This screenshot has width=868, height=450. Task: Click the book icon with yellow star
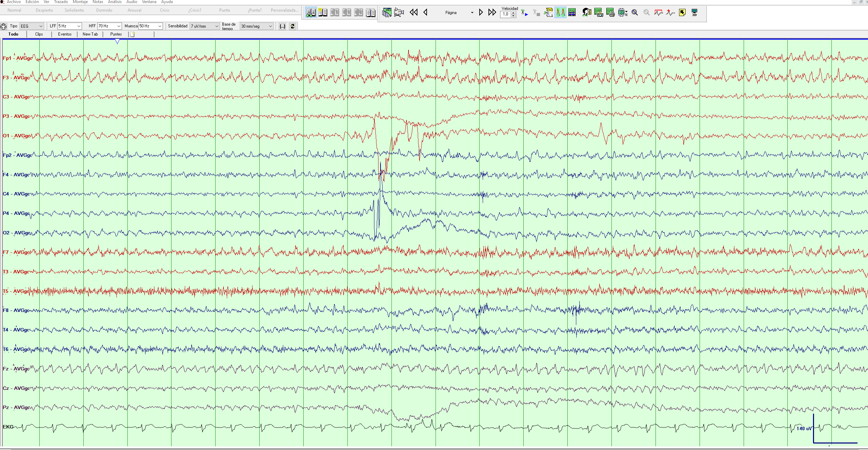click(x=323, y=13)
